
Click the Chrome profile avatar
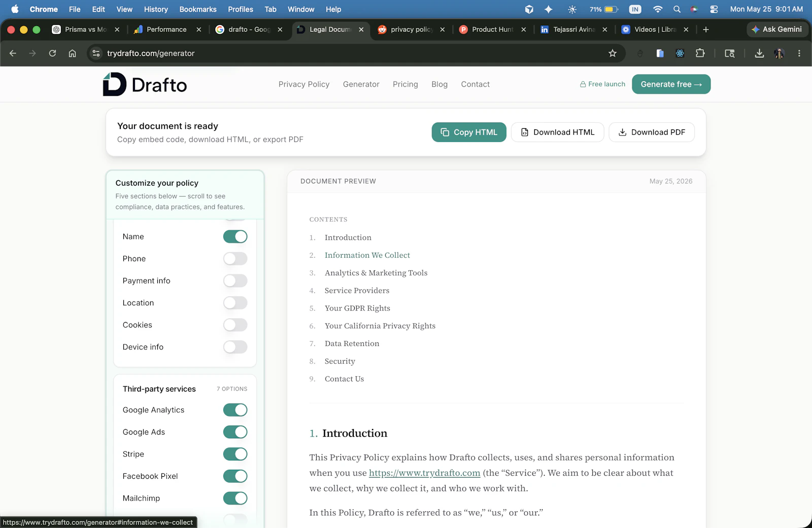click(x=779, y=53)
